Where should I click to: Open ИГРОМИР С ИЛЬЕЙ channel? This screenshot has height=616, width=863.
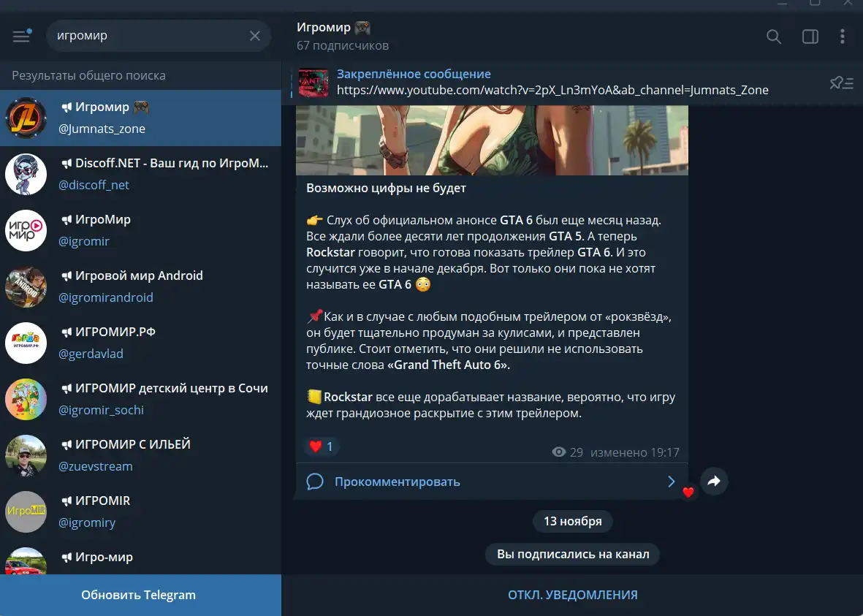tap(140, 455)
